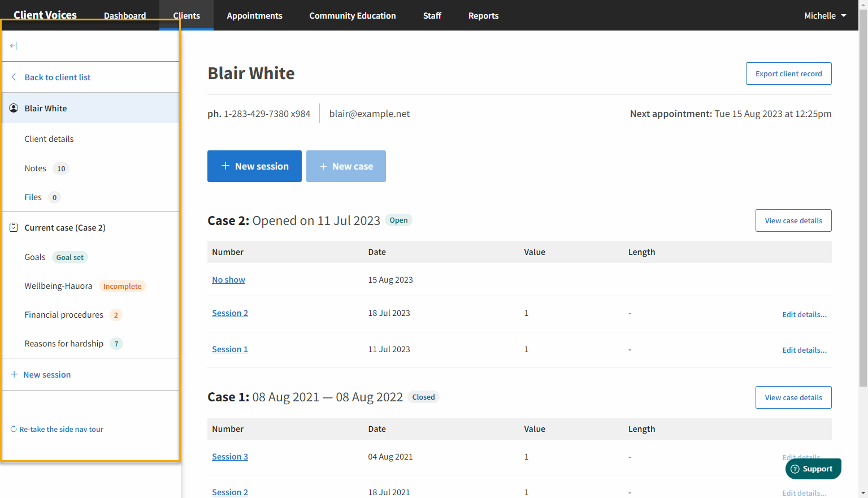Re-take the side nav tour
This screenshot has width=868, height=498.
click(x=61, y=429)
